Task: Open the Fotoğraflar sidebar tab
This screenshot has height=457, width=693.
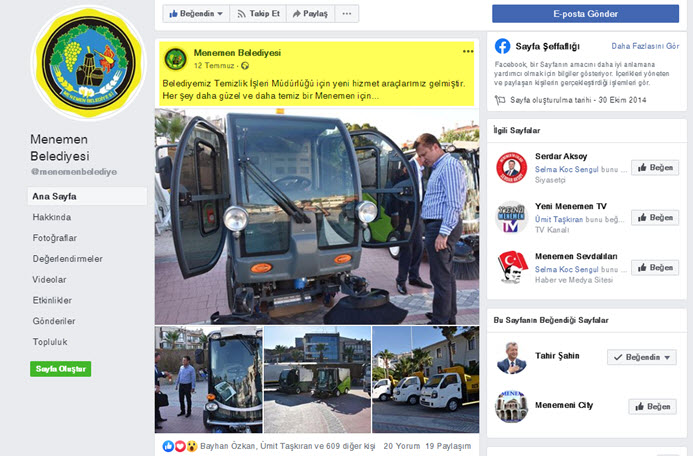Action: click(x=55, y=238)
